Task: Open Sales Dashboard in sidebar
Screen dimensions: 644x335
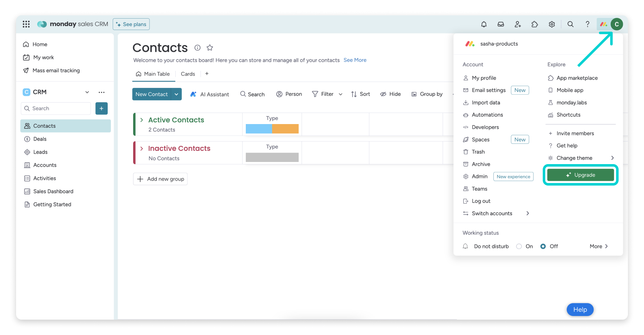Action: [65, 191]
